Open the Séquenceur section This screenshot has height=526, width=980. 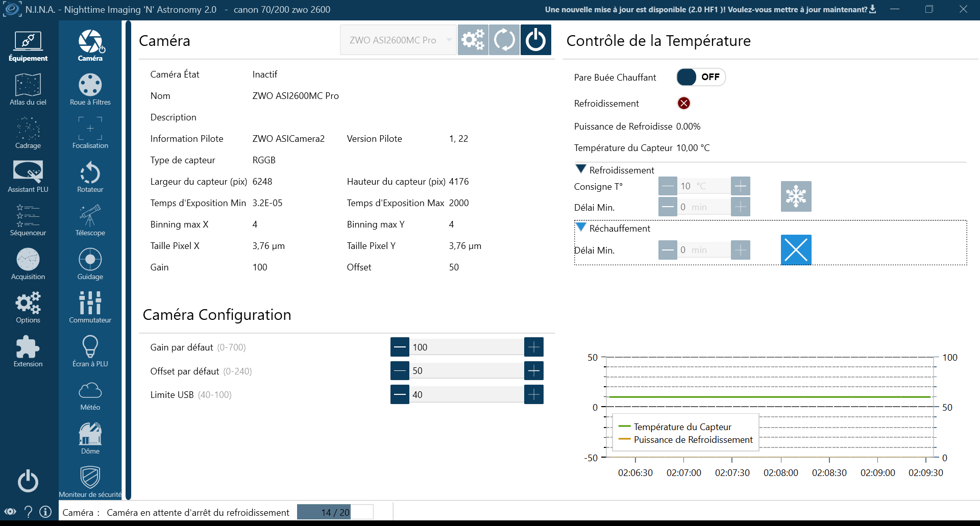pyautogui.click(x=28, y=220)
